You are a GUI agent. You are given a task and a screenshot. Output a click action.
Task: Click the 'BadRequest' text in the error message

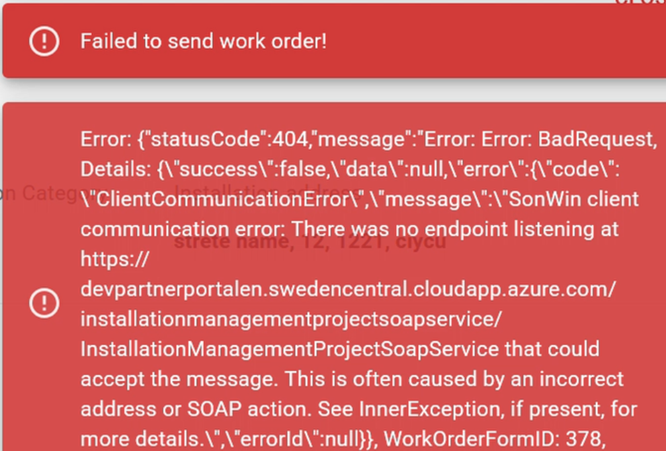[595, 139]
